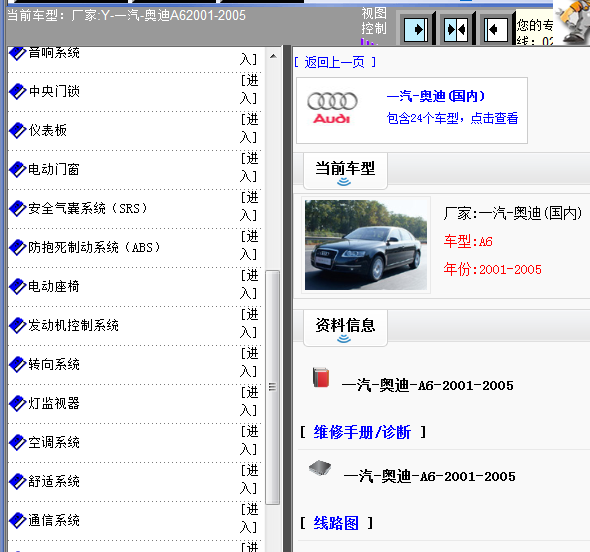
Task: Open [进入] link for 电动门窗
Action: coord(249,168)
